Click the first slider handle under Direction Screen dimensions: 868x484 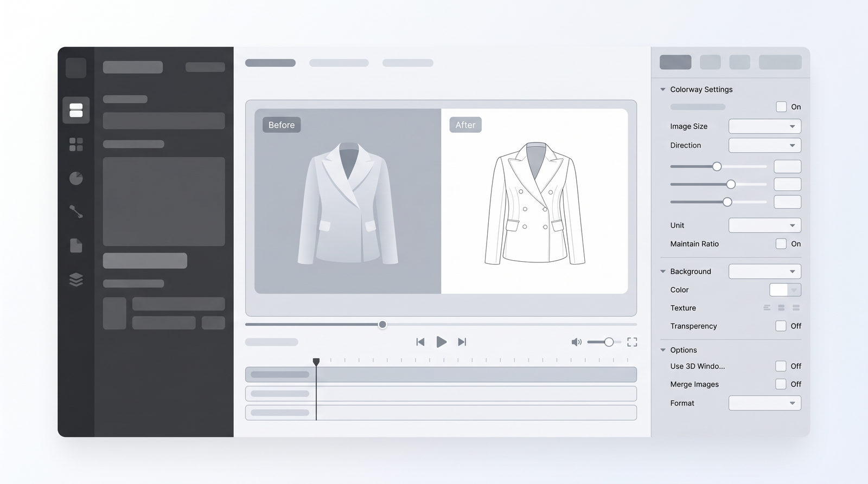tap(717, 166)
